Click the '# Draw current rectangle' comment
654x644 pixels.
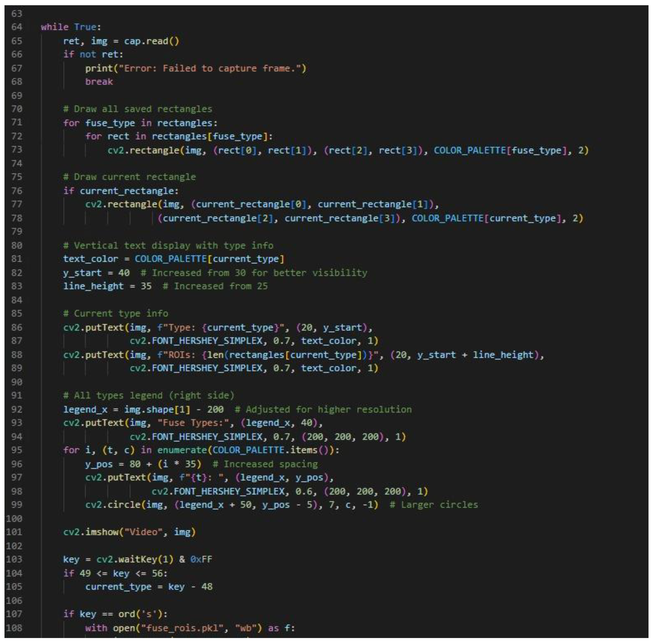[129, 177]
